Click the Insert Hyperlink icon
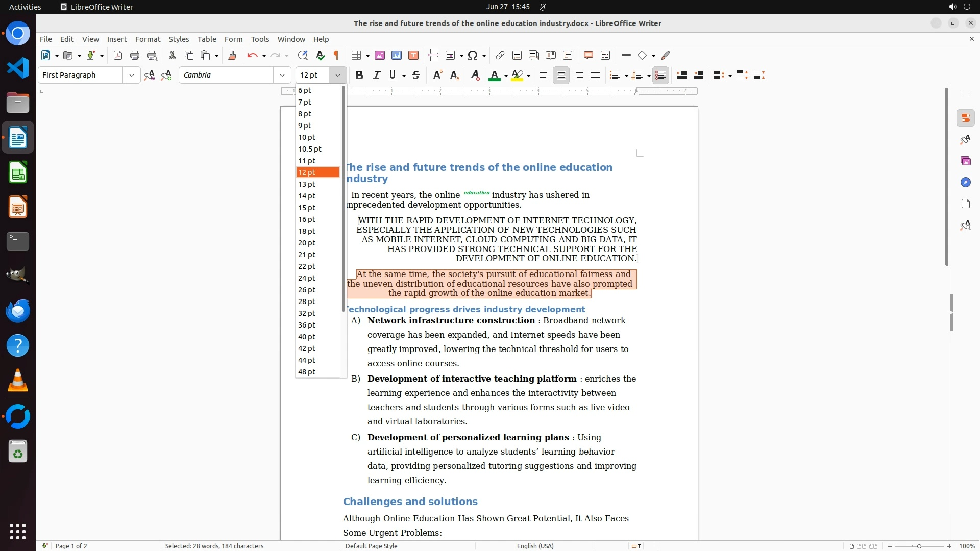Image resolution: width=980 pixels, height=551 pixels. click(x=500, y=55)
